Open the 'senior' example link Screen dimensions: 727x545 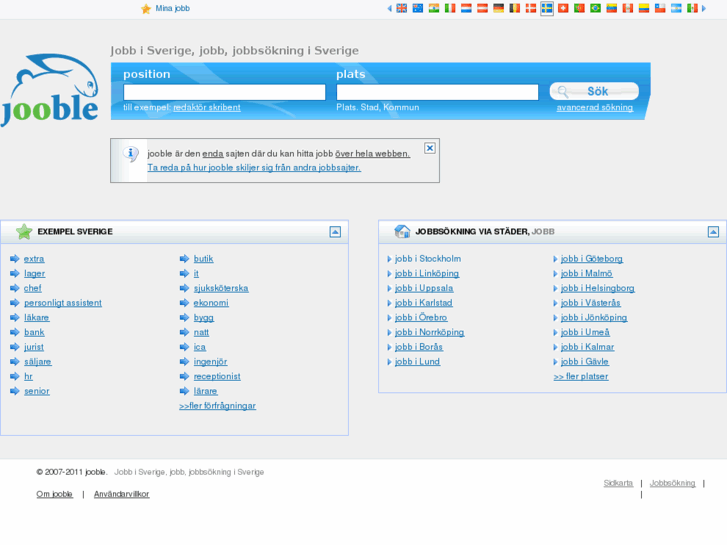pos(37,391)
